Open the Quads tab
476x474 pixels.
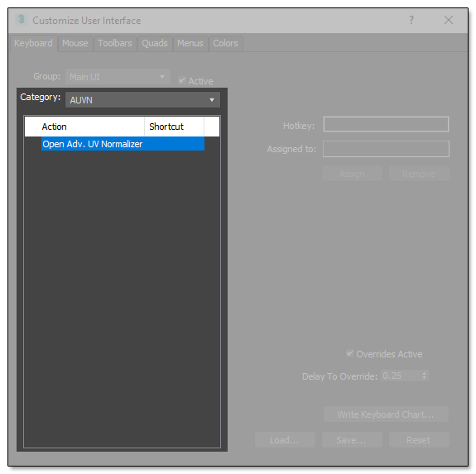pos(155,43)
